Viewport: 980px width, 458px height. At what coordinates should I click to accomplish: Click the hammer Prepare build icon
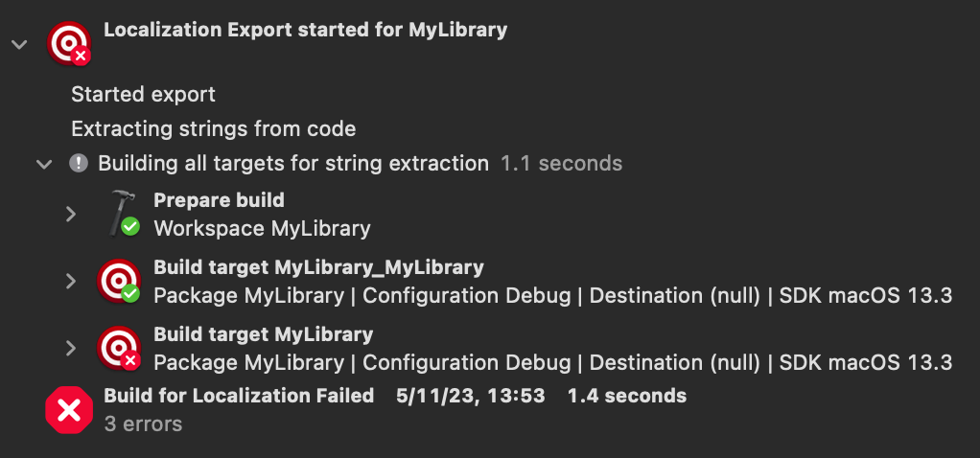pos(122,213)
